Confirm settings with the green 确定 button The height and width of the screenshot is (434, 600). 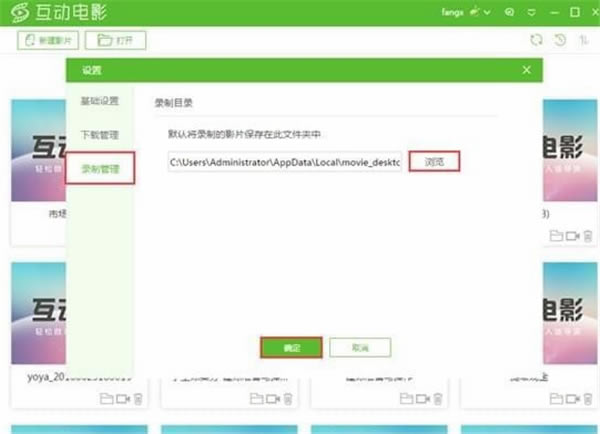coord(292,348)
